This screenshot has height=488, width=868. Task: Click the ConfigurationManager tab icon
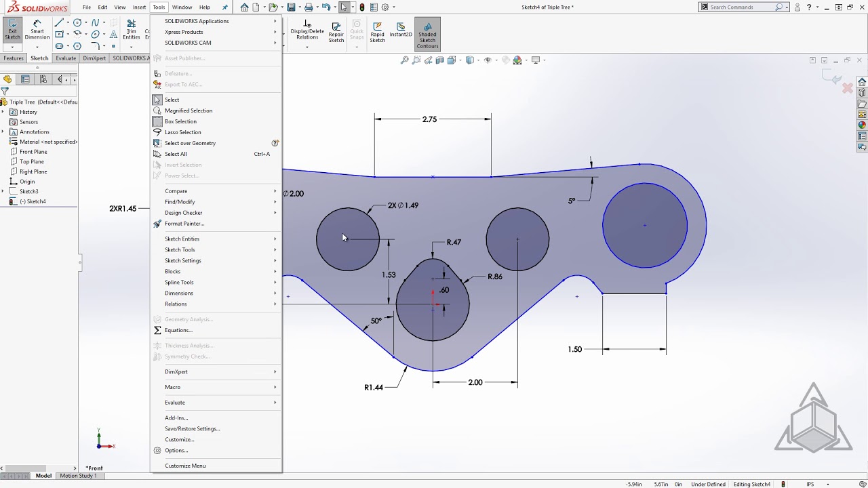[x=43, y=79]
